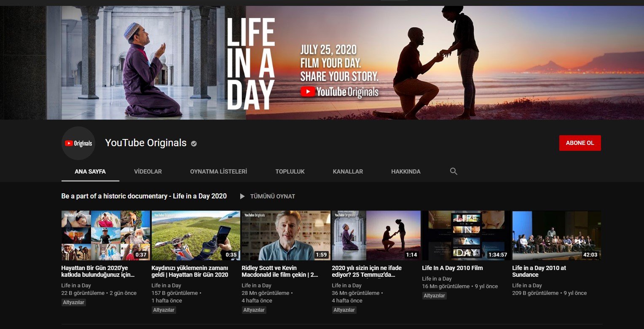The height and width of the screenshot is (329, 644).
Task: Click title 'Kaydınızı yüklemenin zamanı geldi'
Action: tap(190, 271)
